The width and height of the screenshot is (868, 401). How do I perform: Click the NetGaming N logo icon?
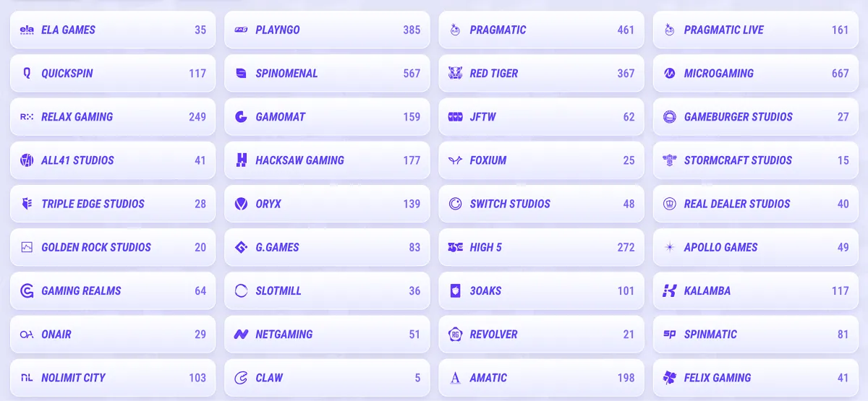pos(242,334)
